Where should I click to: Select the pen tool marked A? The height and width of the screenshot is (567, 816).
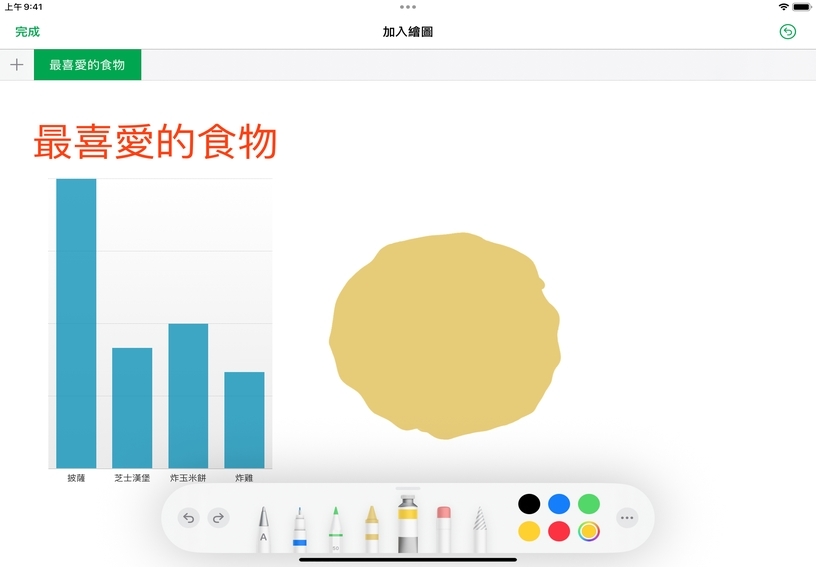coord(264,529)
